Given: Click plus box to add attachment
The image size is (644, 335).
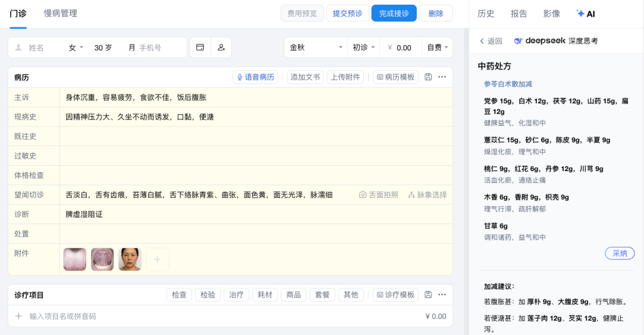Looking at the screenshot, I should (157, 259).
